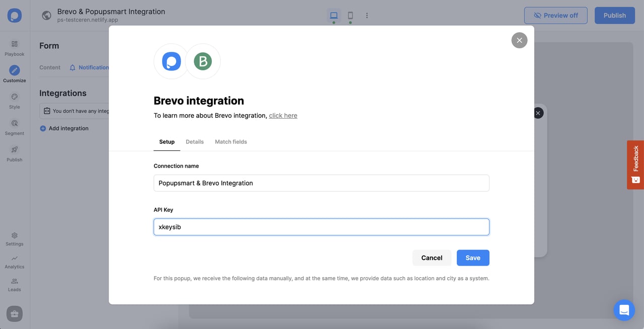The image size is (644, 329).
Task: Save the Brevo integration
Action: click(472, 258)
